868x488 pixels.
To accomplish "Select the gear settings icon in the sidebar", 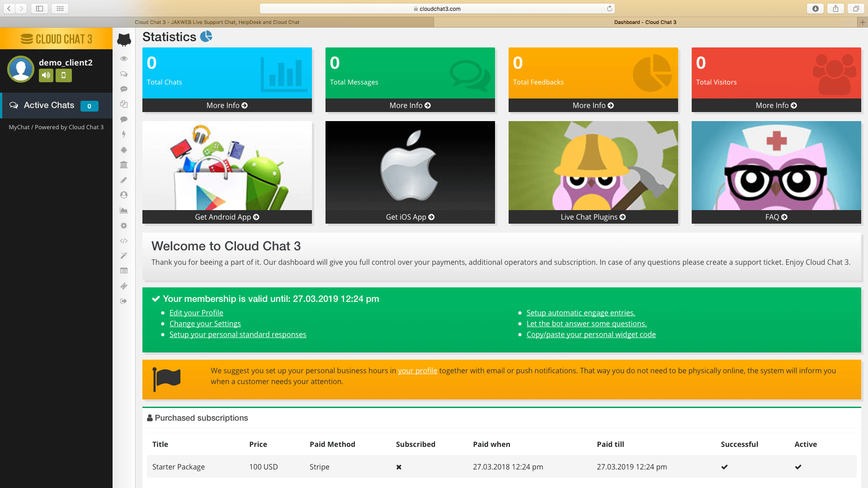I will click(x=124, y=225).
